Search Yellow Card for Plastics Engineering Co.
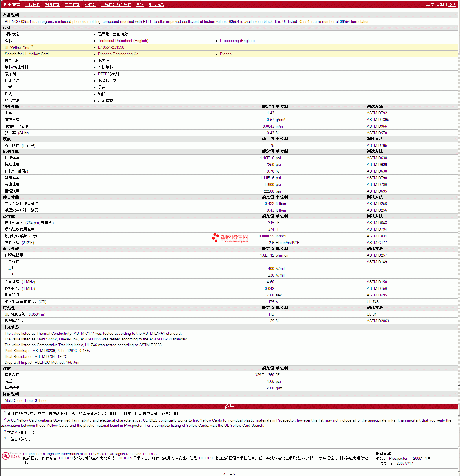Screen dimensions: 460x476 [118, 54]
